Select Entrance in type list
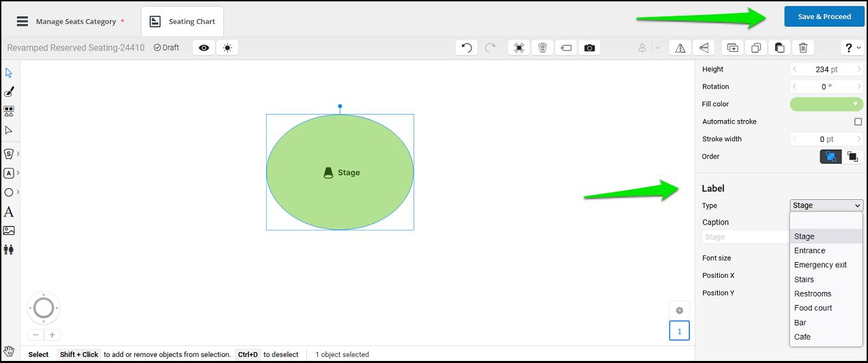The image size is (868, 363). 826,250
